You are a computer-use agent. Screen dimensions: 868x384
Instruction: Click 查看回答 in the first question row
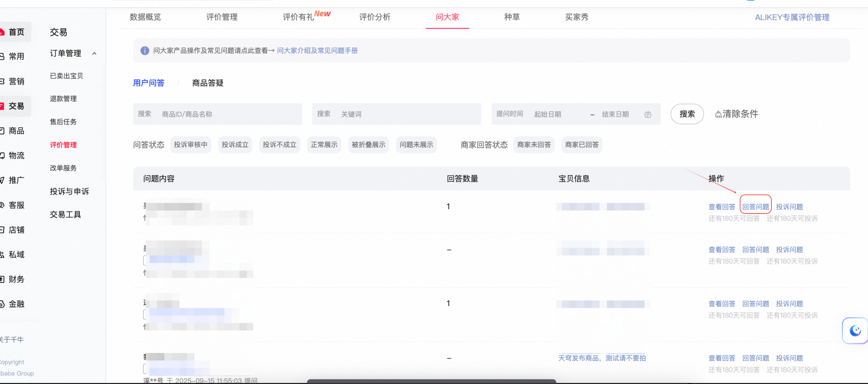pyautogui.click(x=722, y=207)
